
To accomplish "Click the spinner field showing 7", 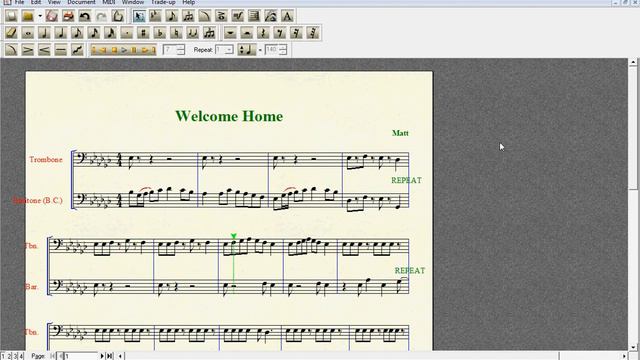I will point(171,50).
